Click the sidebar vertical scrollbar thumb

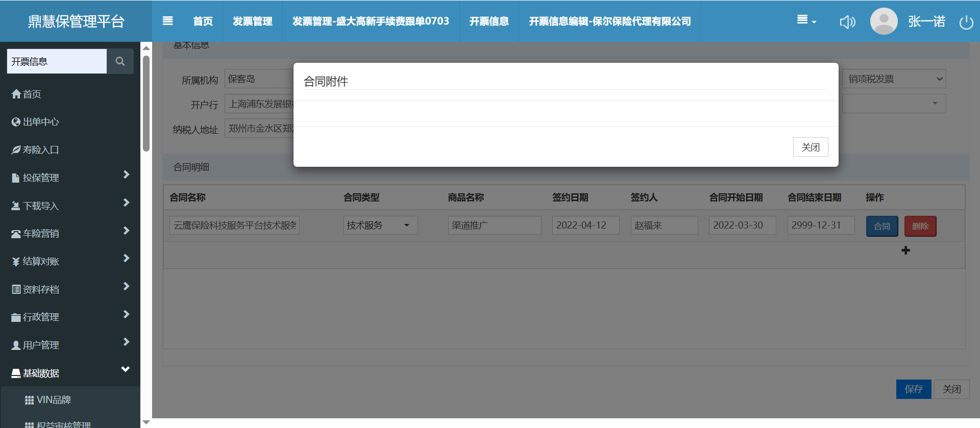point(146,104)
